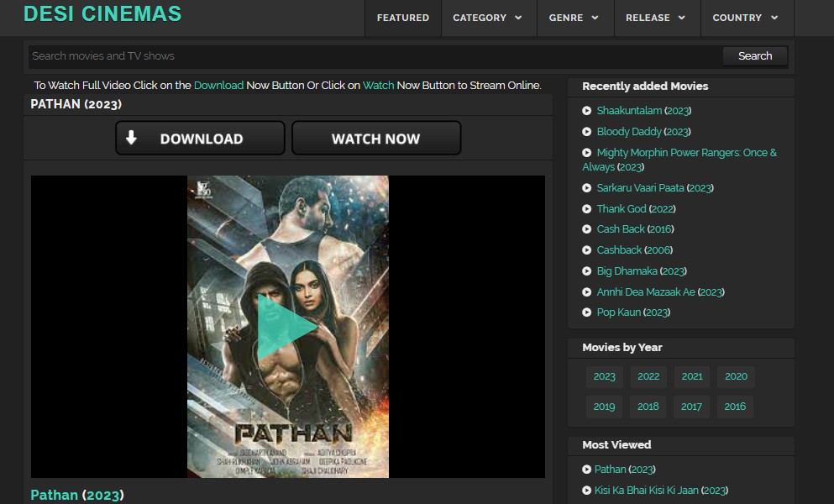
Task: Open the Thank God (2022) link
Action: 636,208
